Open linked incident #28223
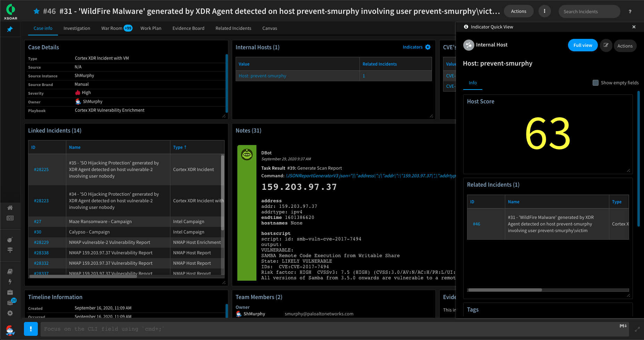 coord(41,201)
